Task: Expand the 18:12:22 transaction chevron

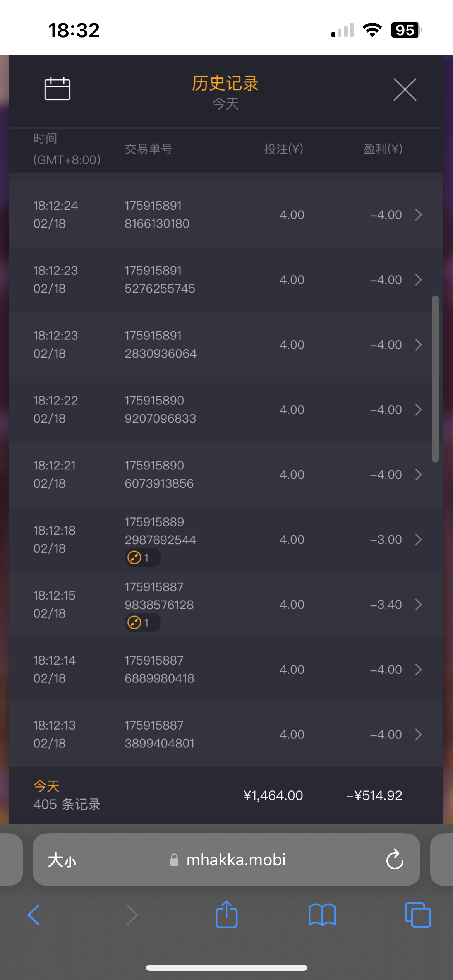Action: (x=418, y=409)
